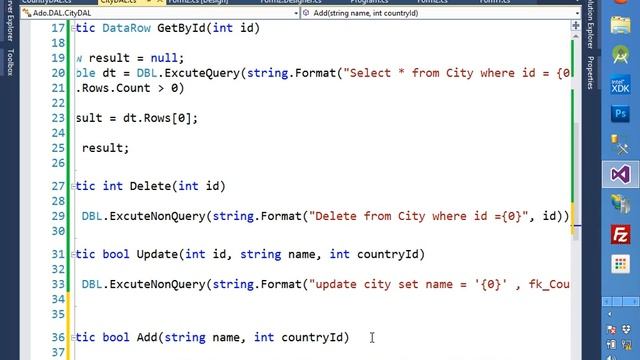Collapse the Add method outlining toggle
Viewport: 640px width, 360px height.
73,338
